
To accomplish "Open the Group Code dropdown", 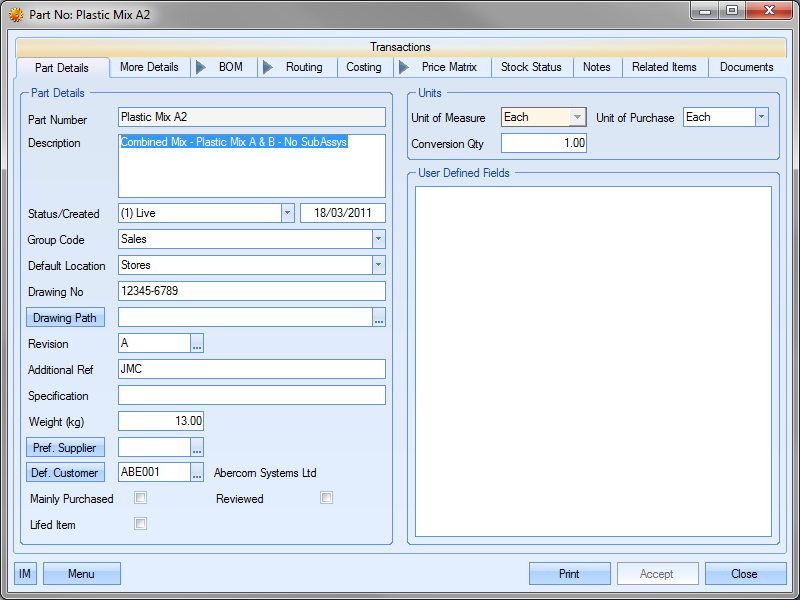I will coord(378,240).
